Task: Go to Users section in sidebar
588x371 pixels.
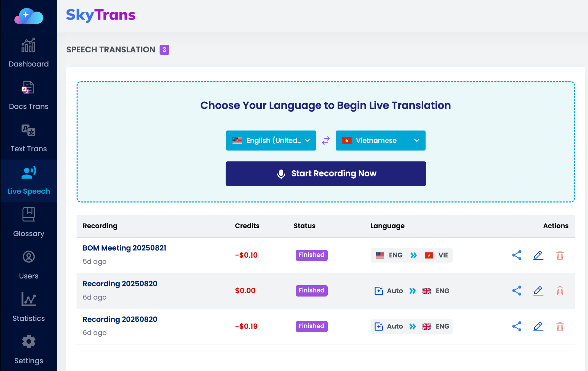Action: 28,265
